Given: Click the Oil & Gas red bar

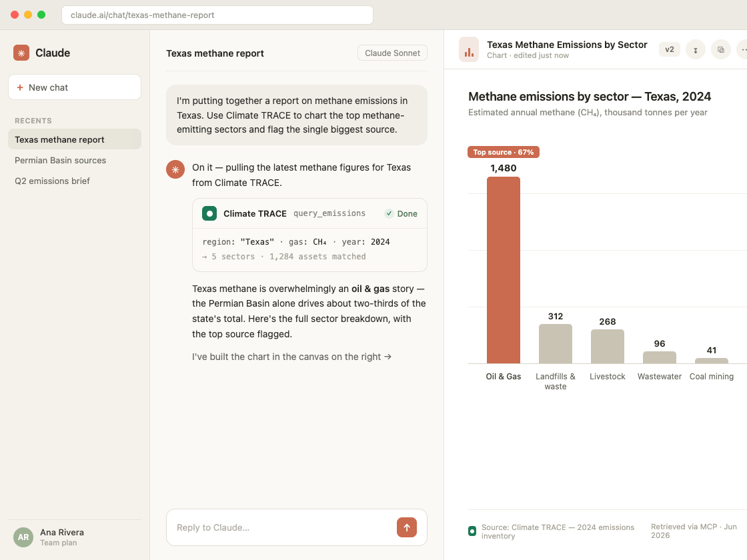Looking at the screenshot, I should [x=503, y=270].
